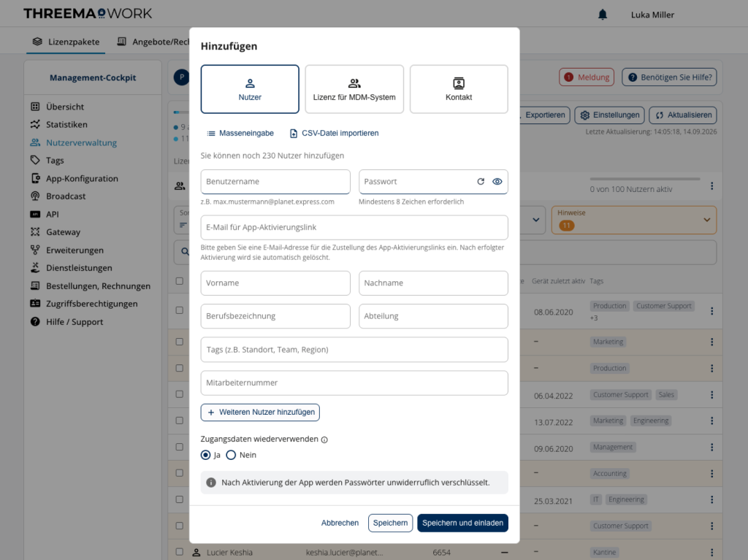Click the Benötigen Sie Hilfe? button

point(669,77)
